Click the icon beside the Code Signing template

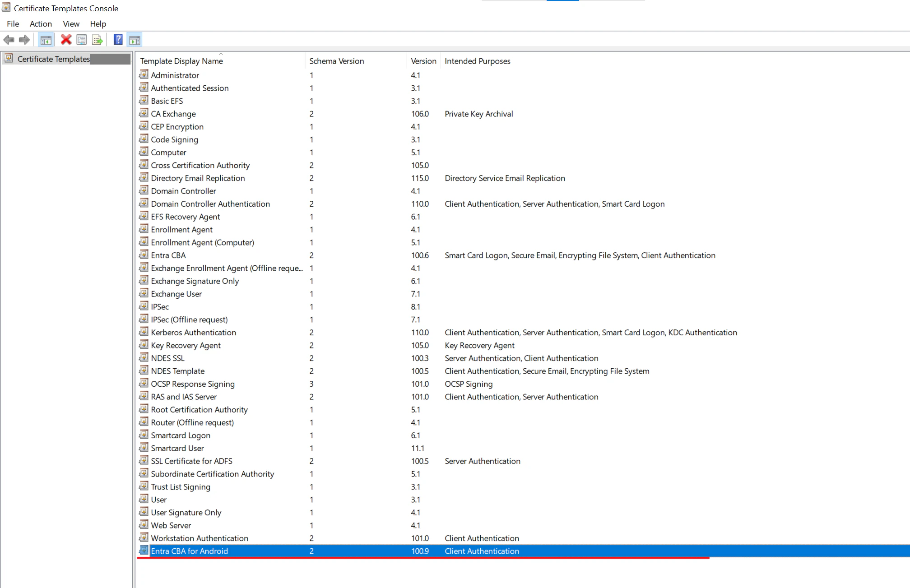(144, 139)
